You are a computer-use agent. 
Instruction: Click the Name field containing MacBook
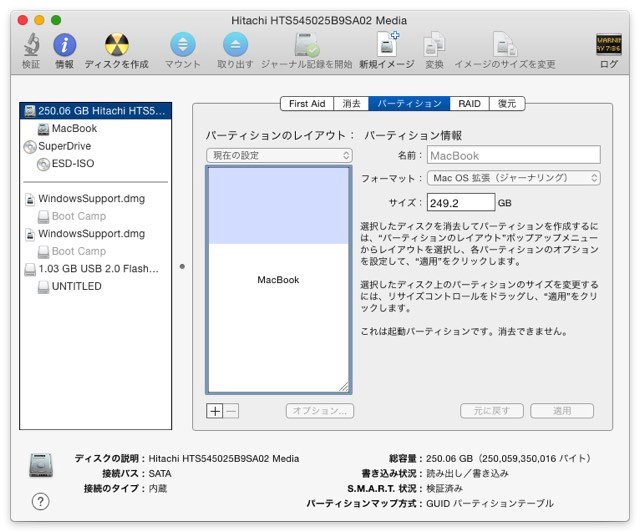point(514,156)
